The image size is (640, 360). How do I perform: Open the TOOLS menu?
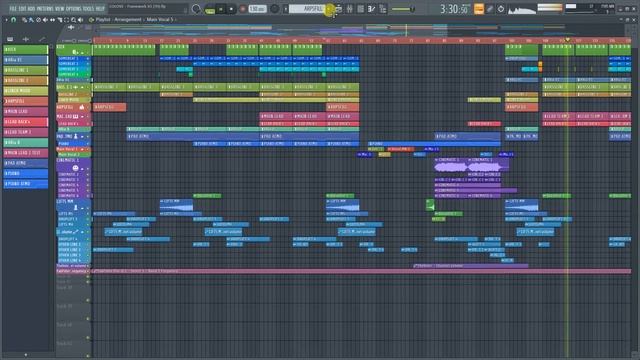coord(89,9)
